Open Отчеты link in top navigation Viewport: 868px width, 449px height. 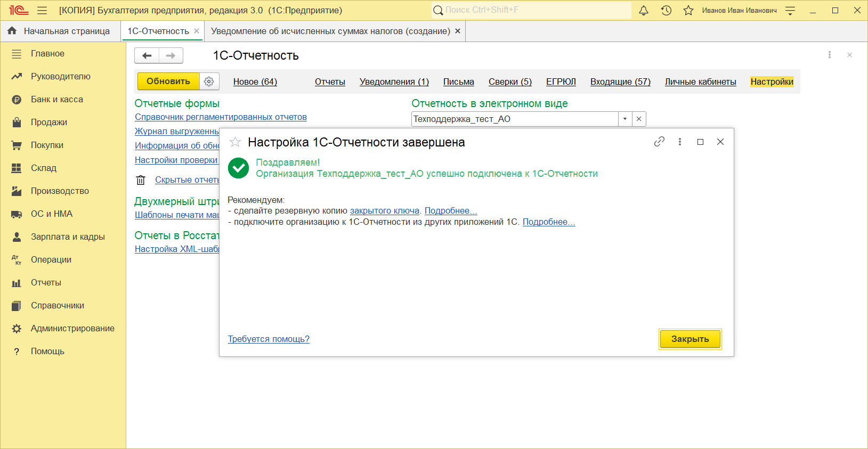point(330,81)
